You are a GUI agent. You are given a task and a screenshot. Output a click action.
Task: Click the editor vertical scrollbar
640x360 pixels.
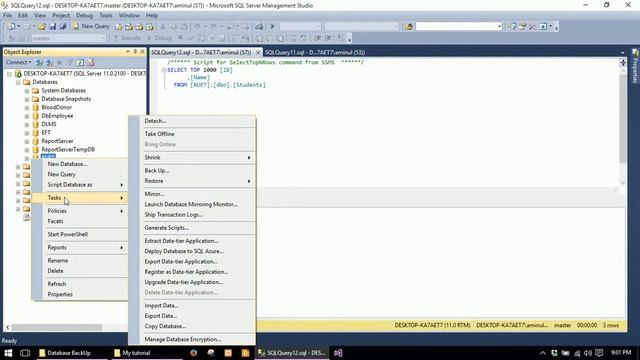point(623,118)
